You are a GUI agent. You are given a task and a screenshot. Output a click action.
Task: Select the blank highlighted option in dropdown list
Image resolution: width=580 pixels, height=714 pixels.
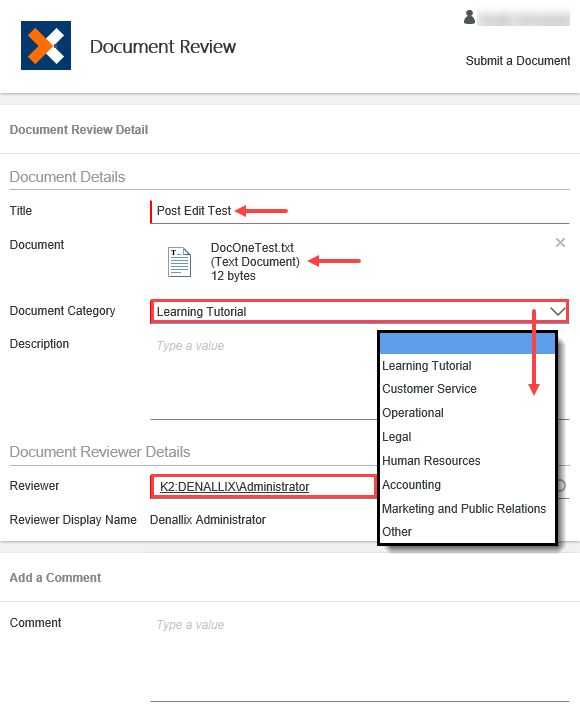point(467,343)
